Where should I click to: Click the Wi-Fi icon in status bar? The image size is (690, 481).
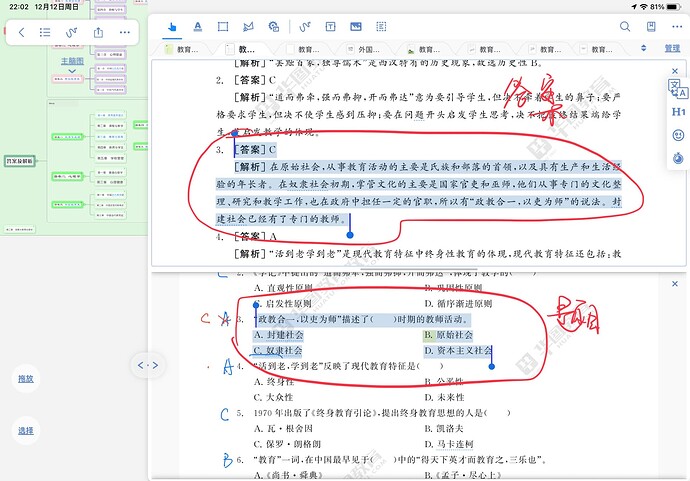coord(644,7)
